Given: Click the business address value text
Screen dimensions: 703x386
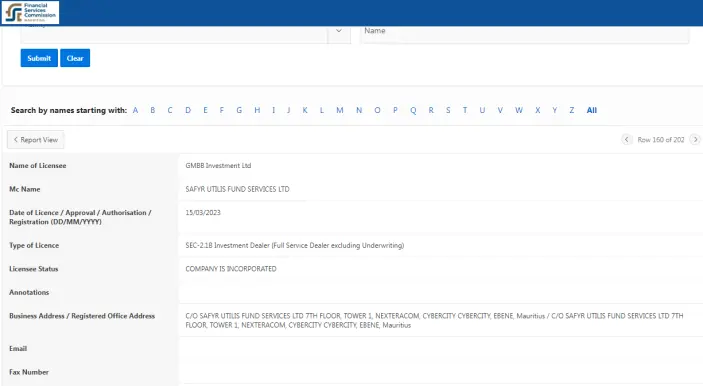Looking at the screenshot, I should pos(434,321).
